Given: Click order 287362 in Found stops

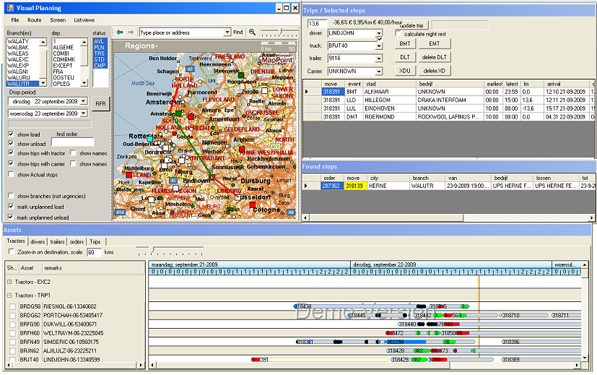Looking at the screenshot, I should pyautogui.click(x=332, y=186).
